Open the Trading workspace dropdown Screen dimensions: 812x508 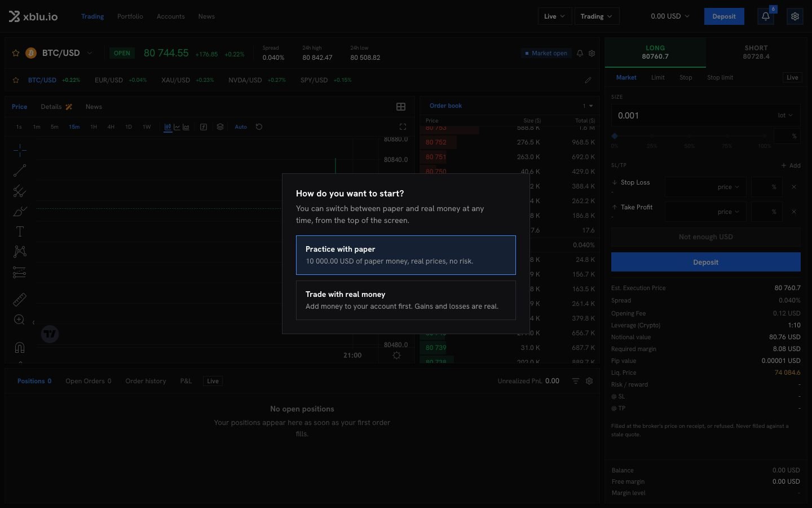click(597, 16)
